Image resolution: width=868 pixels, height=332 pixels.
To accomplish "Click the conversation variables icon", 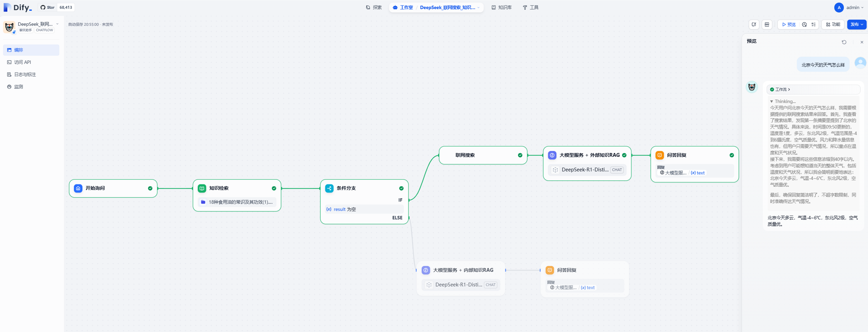I will coord(754,24).
